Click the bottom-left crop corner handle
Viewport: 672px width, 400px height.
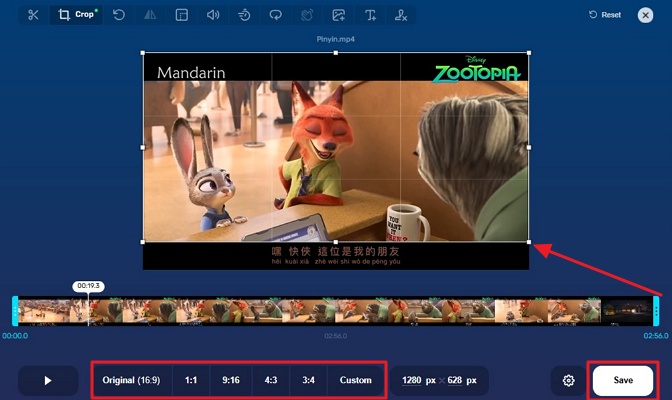coord(143,242)
